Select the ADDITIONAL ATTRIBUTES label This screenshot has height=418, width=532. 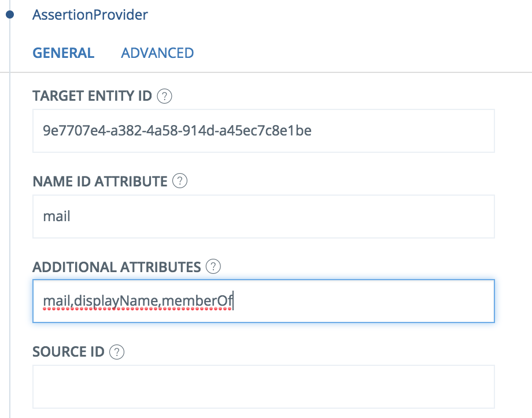117,267
